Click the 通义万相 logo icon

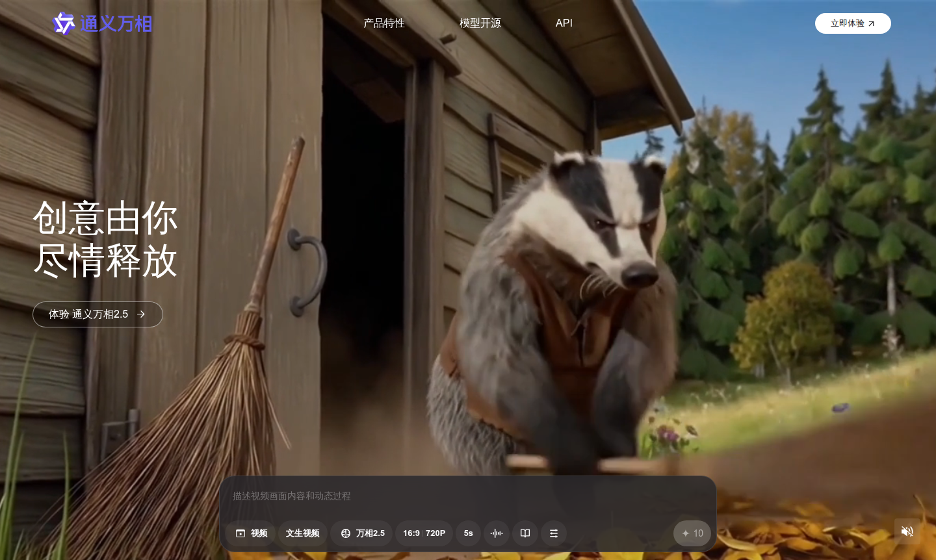point(63,23)
